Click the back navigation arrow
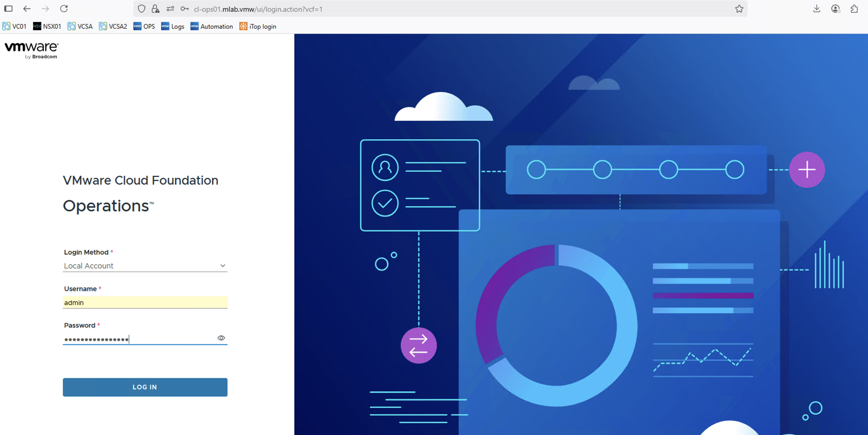The height and width of the screenshot is (435, 868). [27, 9]
